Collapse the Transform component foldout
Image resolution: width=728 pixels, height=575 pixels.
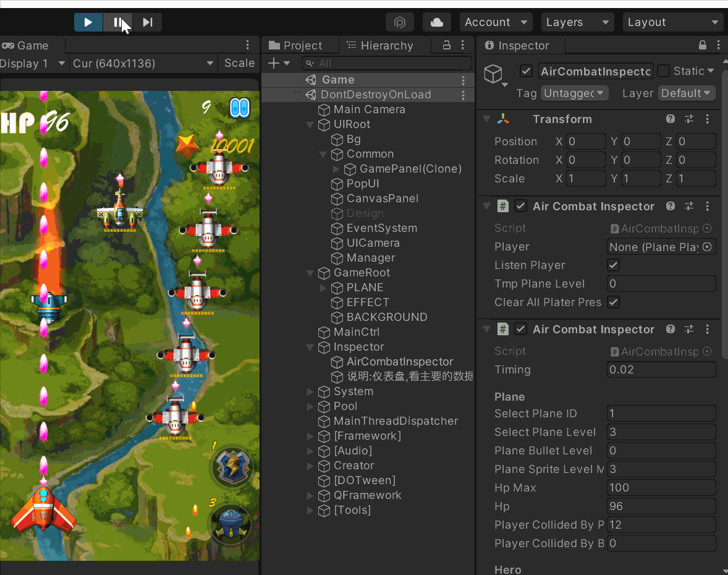(486, 119)
